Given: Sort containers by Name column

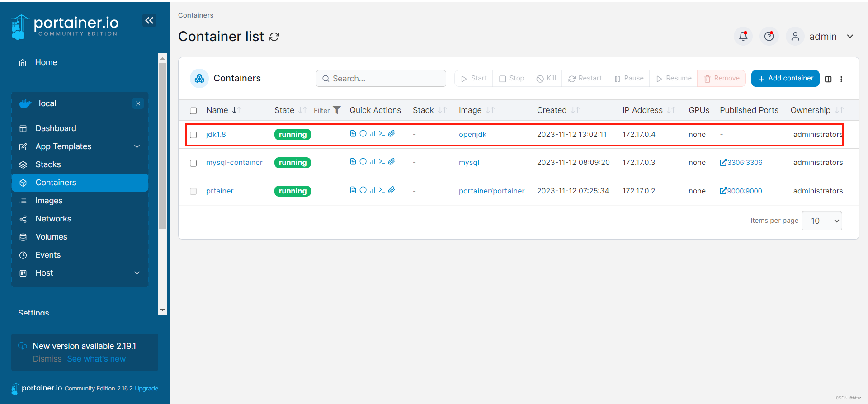Looking at the screenshot, I should pos(223,110).
